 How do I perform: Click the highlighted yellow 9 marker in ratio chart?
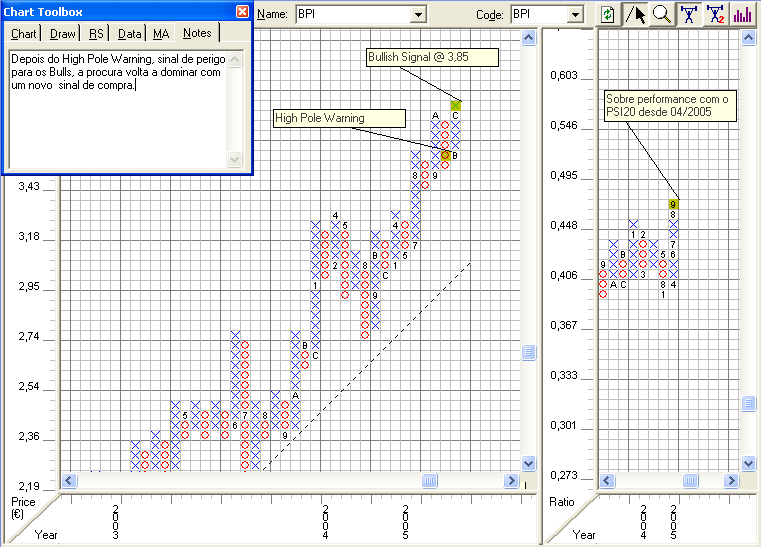[674, 204]
